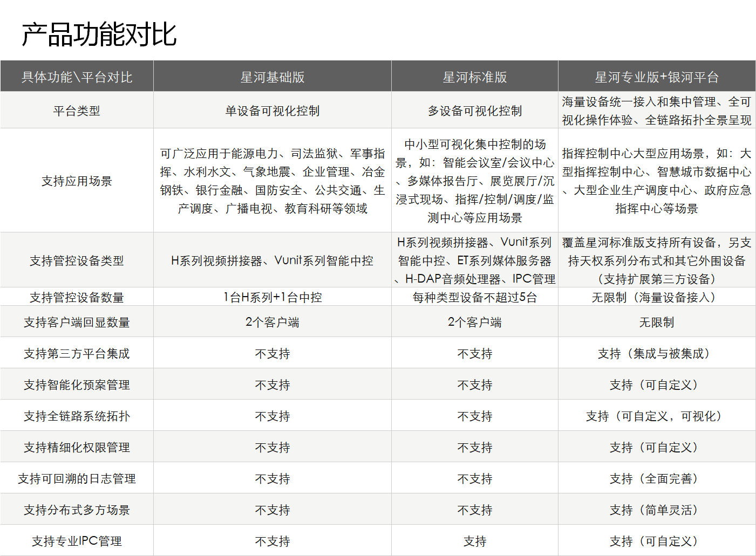Click 无限制 in 支持客户端回显数量 row
Image resolution: width=756 pixels, height=556 pixels.
click(657, 322)
